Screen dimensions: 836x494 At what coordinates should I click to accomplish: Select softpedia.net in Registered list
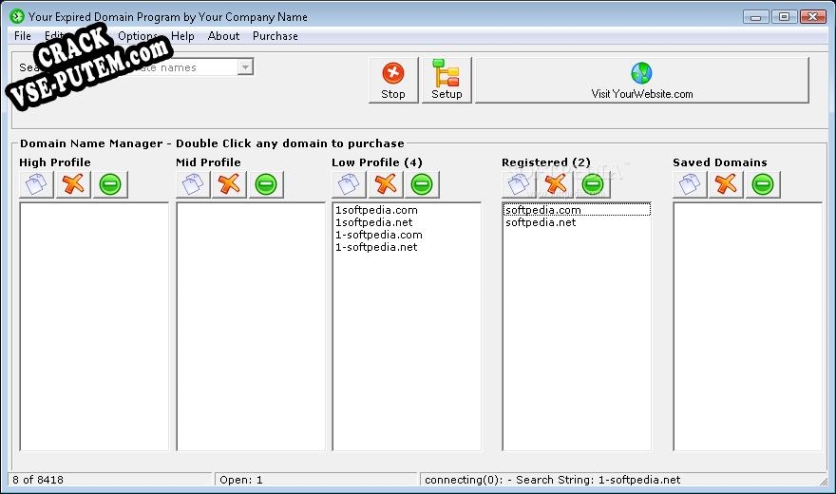540,223
